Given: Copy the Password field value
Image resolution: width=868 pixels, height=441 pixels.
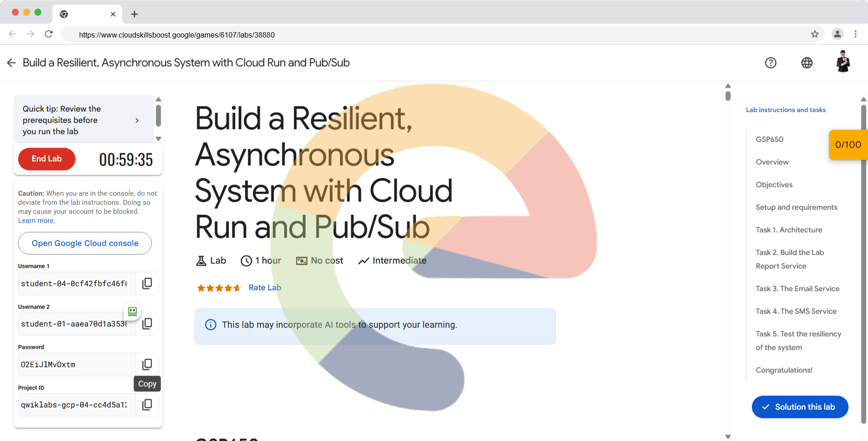Looking at the screenshot, I should click(x=147, y=365).
